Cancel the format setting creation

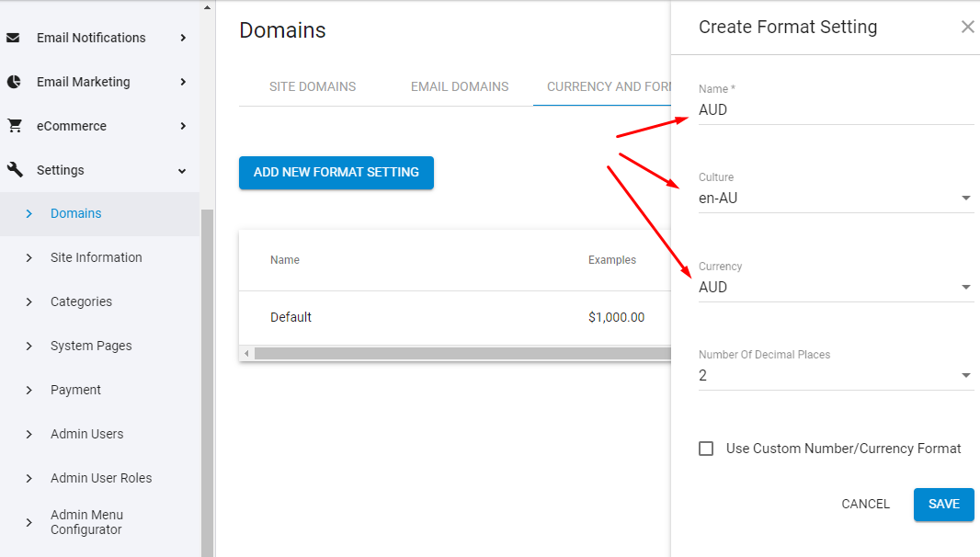click(x=865, y=504)
